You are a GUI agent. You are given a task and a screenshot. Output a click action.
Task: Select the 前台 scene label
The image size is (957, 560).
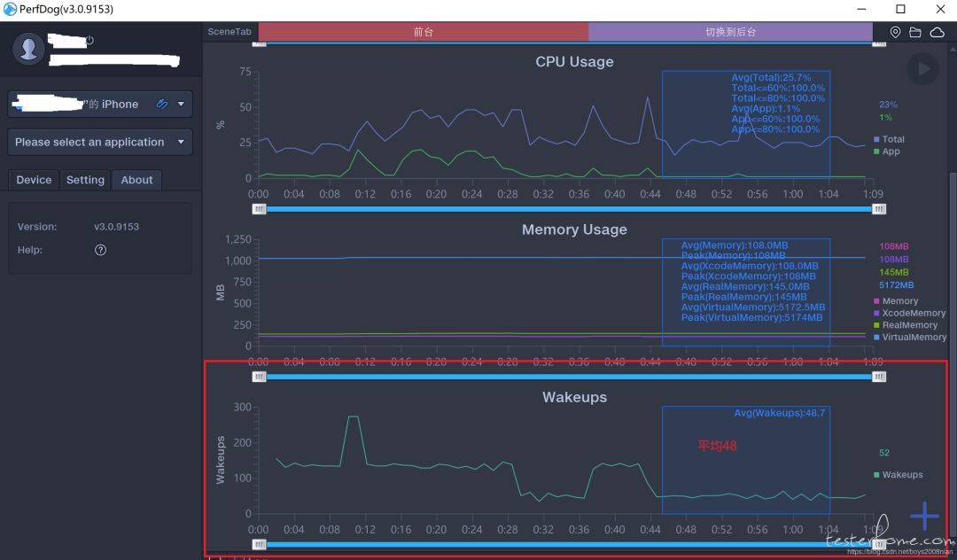(x=423, y=32)
